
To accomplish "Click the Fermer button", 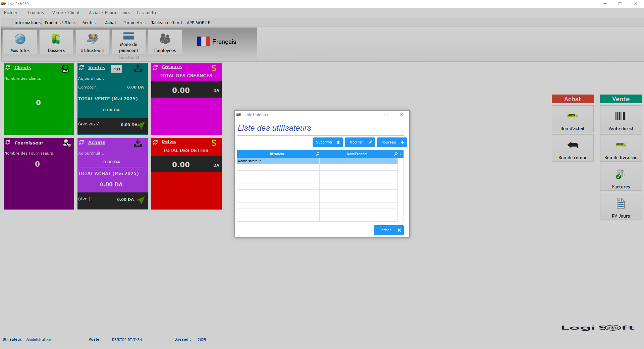I will pos(388,230).
